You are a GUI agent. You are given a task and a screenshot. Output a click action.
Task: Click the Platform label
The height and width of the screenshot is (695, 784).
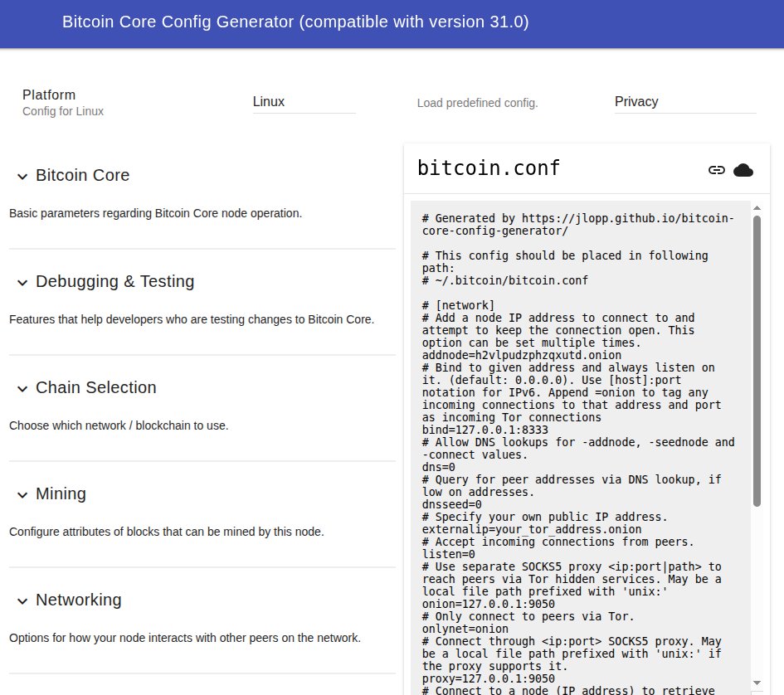(x=49, y=95)
